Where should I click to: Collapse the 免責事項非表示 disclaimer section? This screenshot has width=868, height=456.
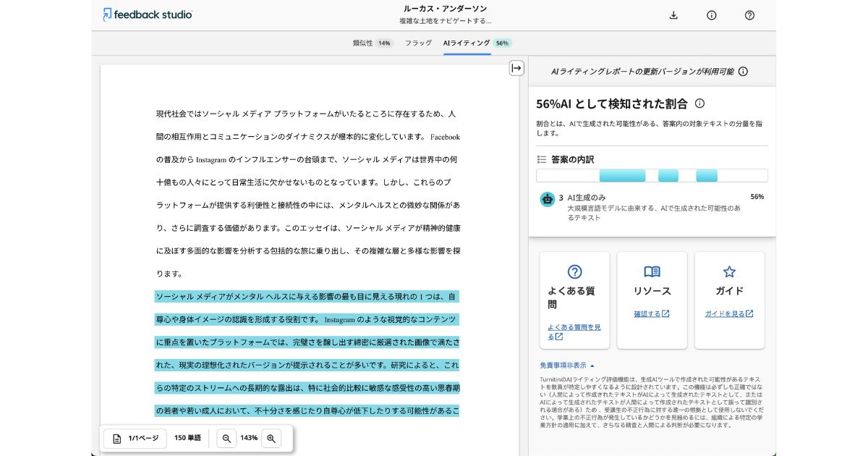566,365
